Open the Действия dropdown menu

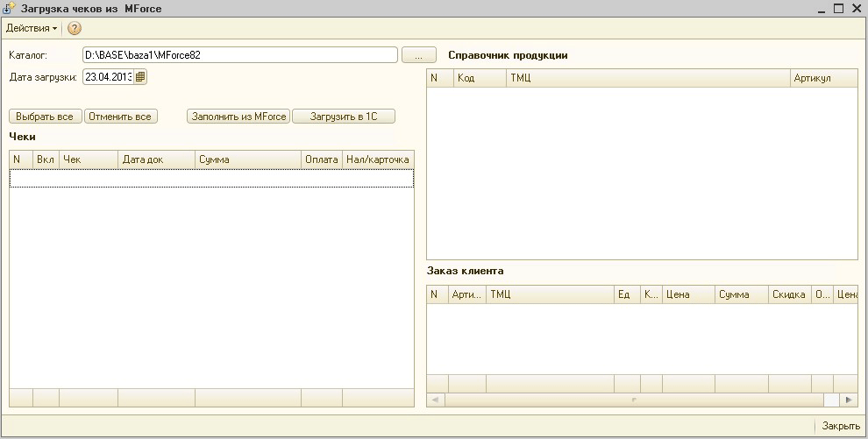[32, 28]
